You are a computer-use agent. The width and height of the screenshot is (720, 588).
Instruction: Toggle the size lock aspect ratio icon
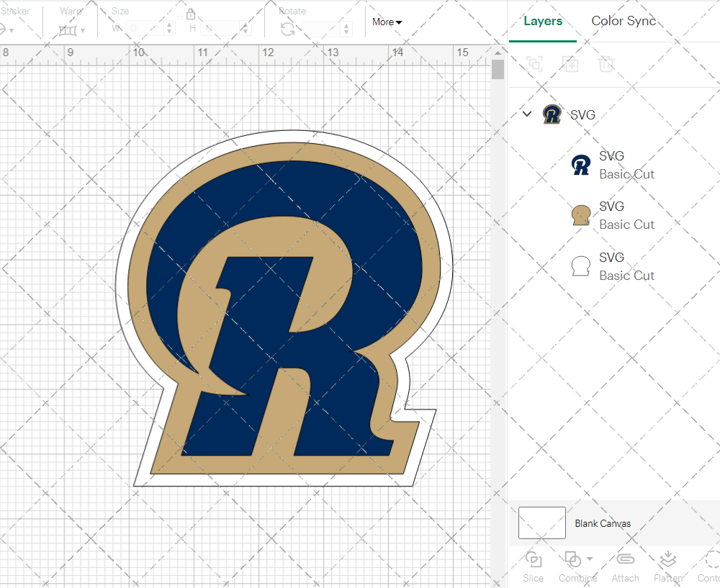pos(191,14)
